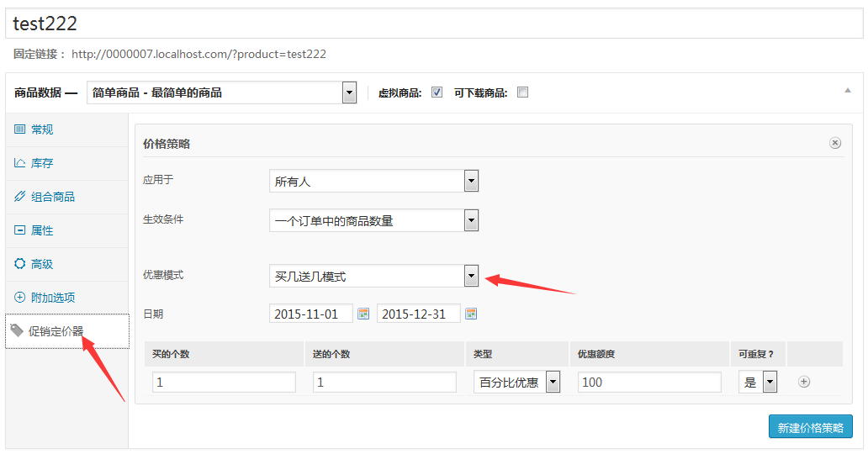Click the 促销定价器 tag icon
868x454 pixels.
[17, 331]
